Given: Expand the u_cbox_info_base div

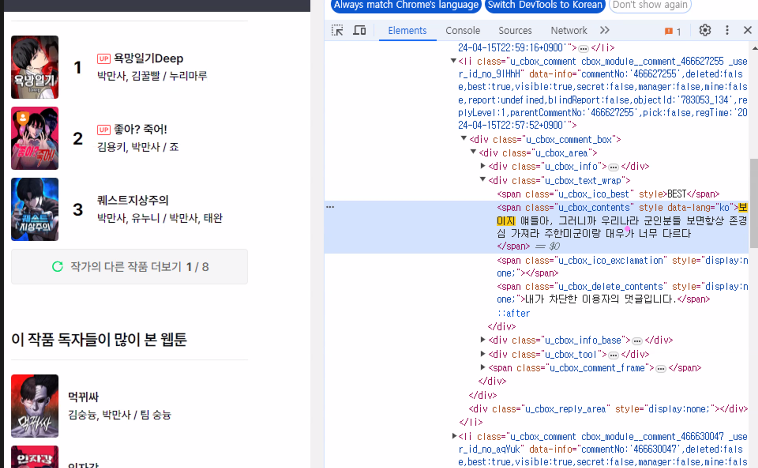Looking at the screenshot, I should tap(483, 340).
